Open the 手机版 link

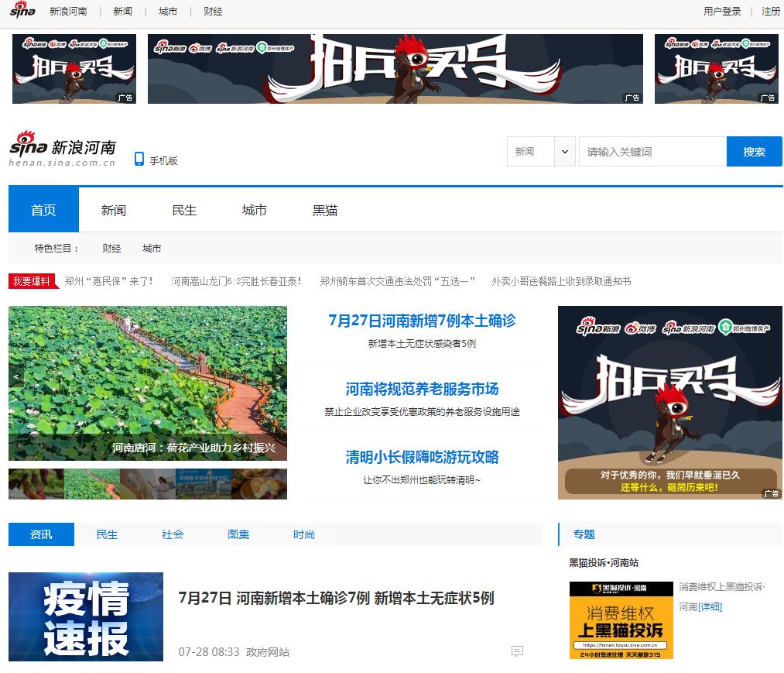pyautogui.click(x=163, y=160)
